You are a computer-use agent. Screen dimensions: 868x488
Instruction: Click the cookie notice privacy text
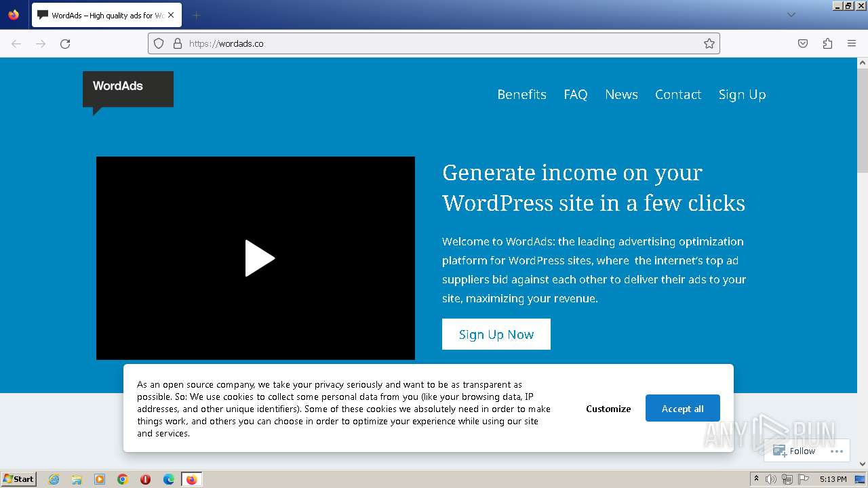pos(344,409)
